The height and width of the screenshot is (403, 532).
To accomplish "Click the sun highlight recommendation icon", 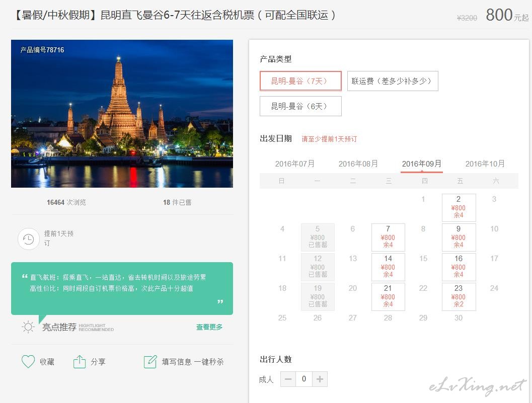I will point(28,327).
